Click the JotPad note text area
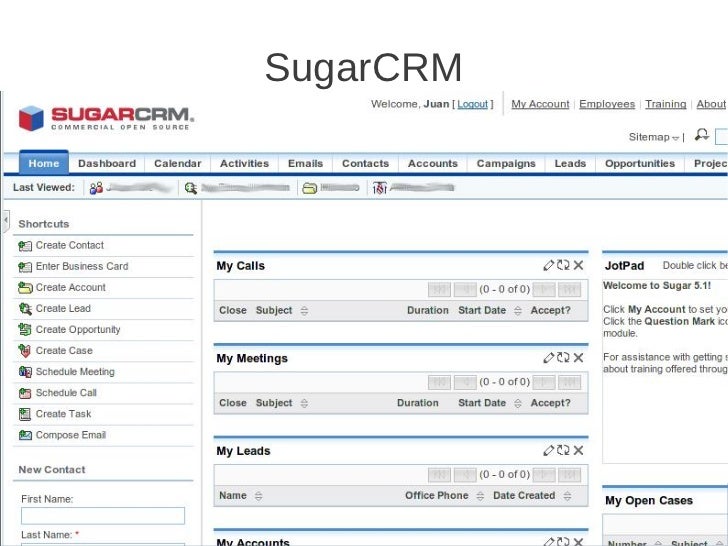This screenshot has width=728, height=546. pyautogui.click(x=665, y=369)
